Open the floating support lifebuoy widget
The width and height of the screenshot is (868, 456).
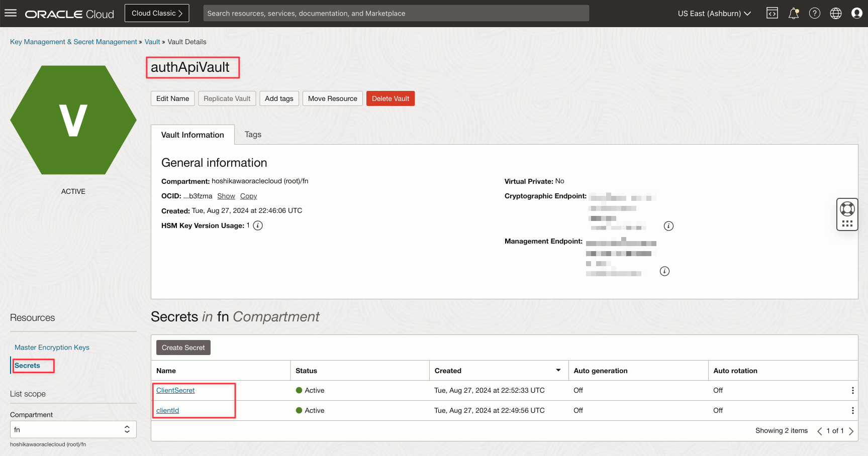click(847, 209)
